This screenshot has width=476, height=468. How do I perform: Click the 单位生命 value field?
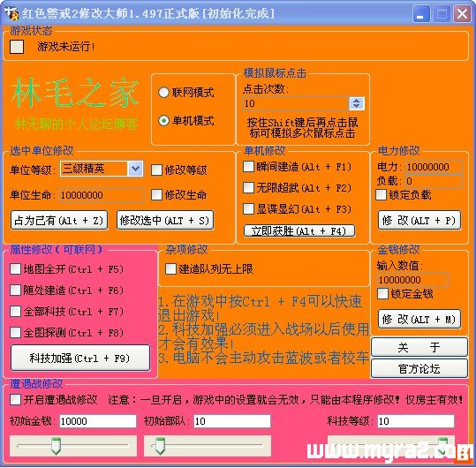(102, 195)
